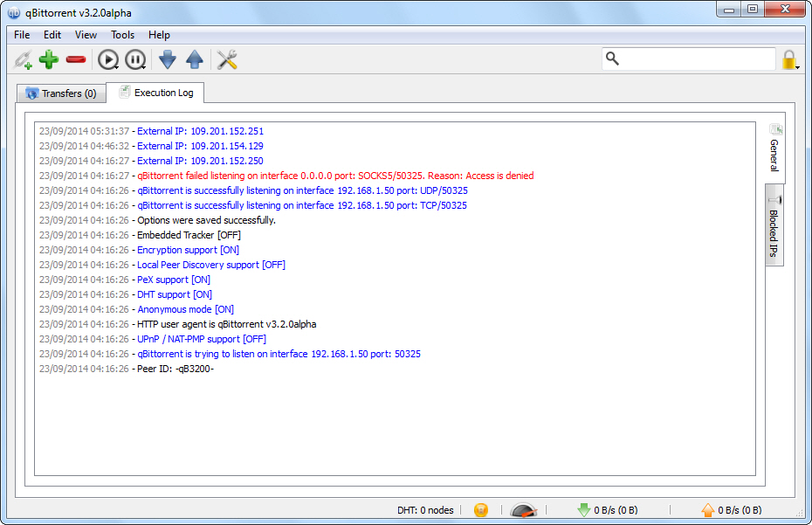Switch to the vertical Blocked IPs tab

click(774, 225)
